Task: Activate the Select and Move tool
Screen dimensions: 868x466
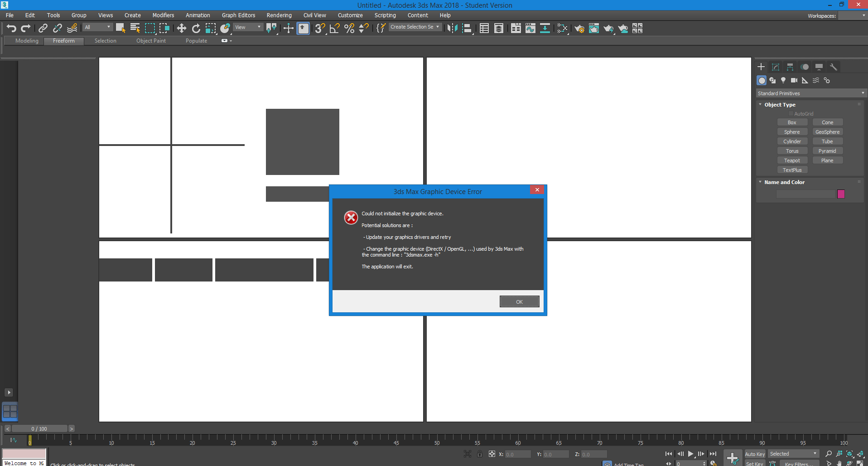Action: tap(182, 28)
